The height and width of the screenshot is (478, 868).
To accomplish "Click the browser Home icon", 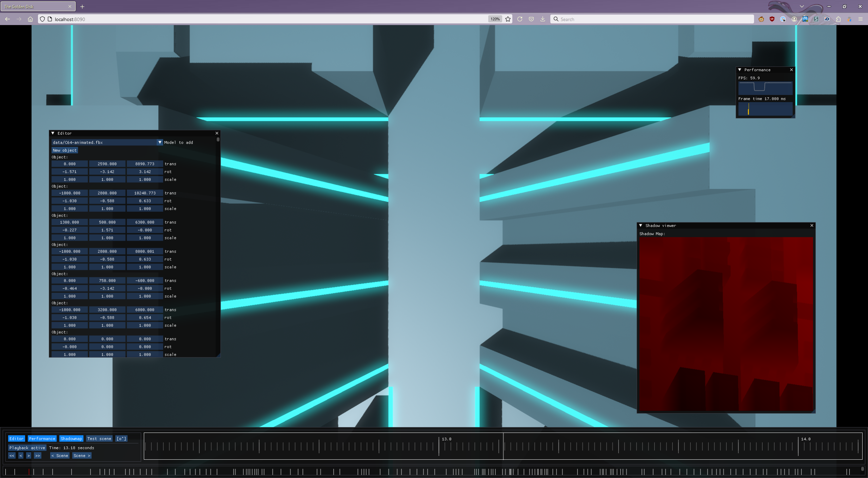I will tap(30, 19).
